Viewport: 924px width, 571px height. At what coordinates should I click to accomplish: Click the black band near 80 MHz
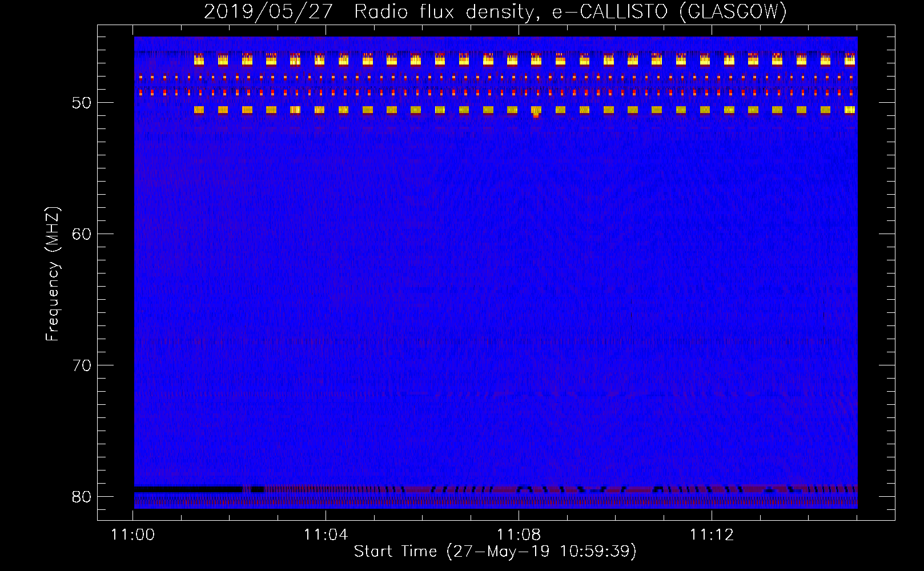click(188, 489)
